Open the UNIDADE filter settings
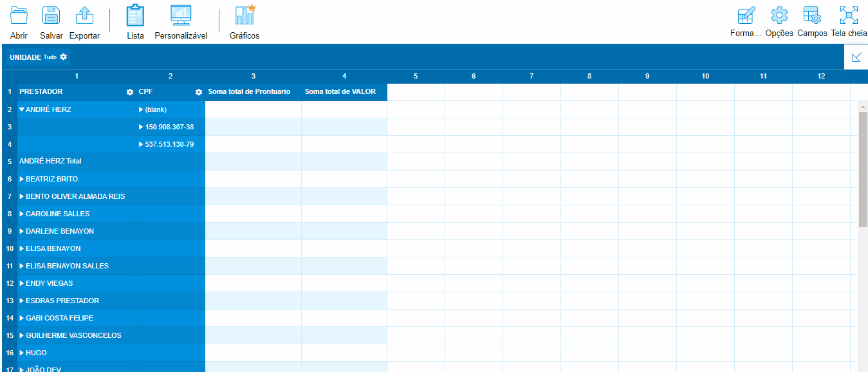This screenshot has height=372, width=868. (x=63, y=57)
